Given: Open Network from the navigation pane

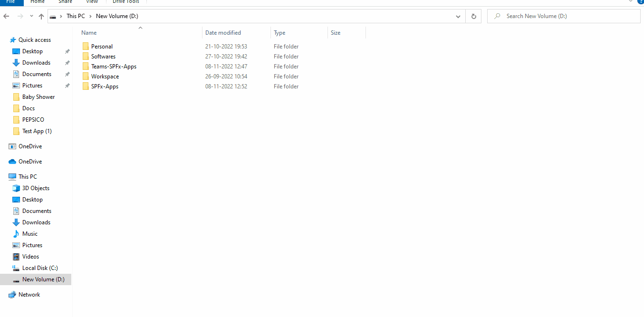Looking at the screenshot, I should [x=29, y=294].
